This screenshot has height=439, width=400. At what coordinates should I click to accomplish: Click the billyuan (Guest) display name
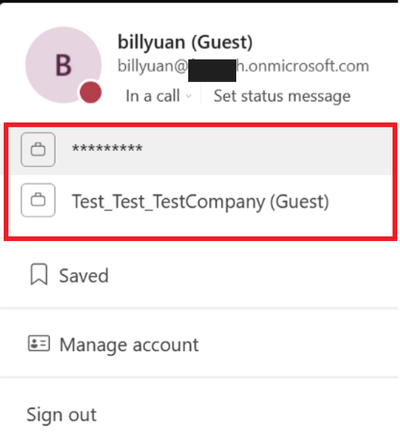point(185,42)
